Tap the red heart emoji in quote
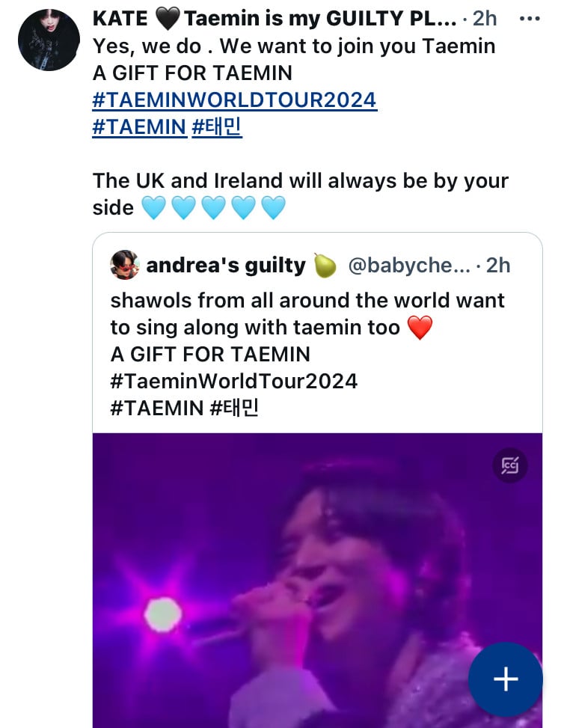The height and width of the screenshot is (728, 561). (x=420, y=327)
